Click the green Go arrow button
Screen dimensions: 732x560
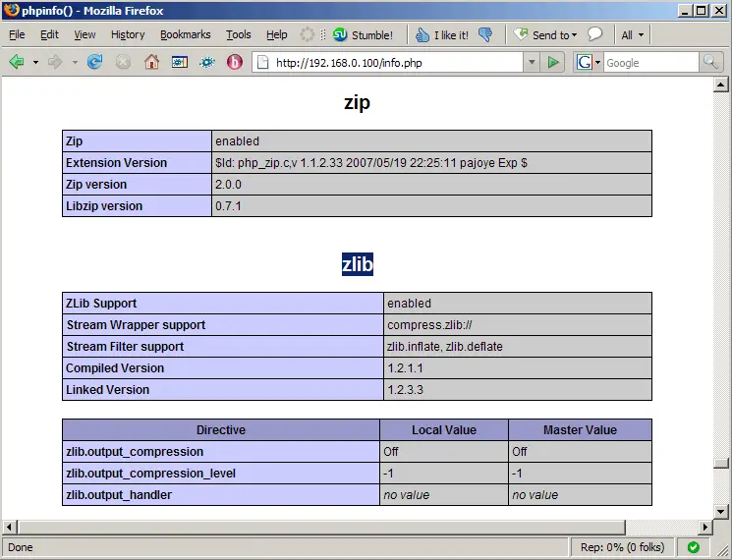[553, 62]
